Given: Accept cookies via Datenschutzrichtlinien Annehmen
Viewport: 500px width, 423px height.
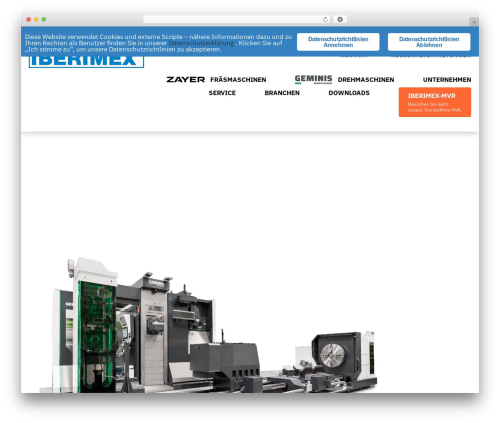Looking at the screenshot, I should 338,42.
